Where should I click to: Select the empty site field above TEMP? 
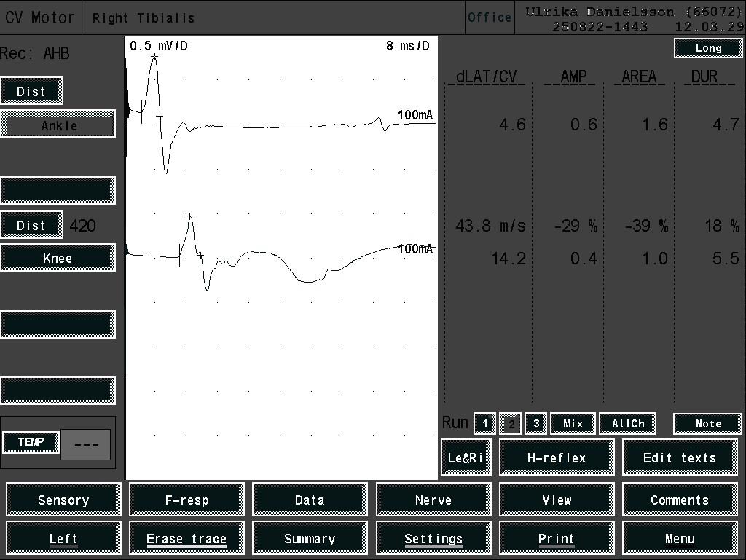pos(58,391)
